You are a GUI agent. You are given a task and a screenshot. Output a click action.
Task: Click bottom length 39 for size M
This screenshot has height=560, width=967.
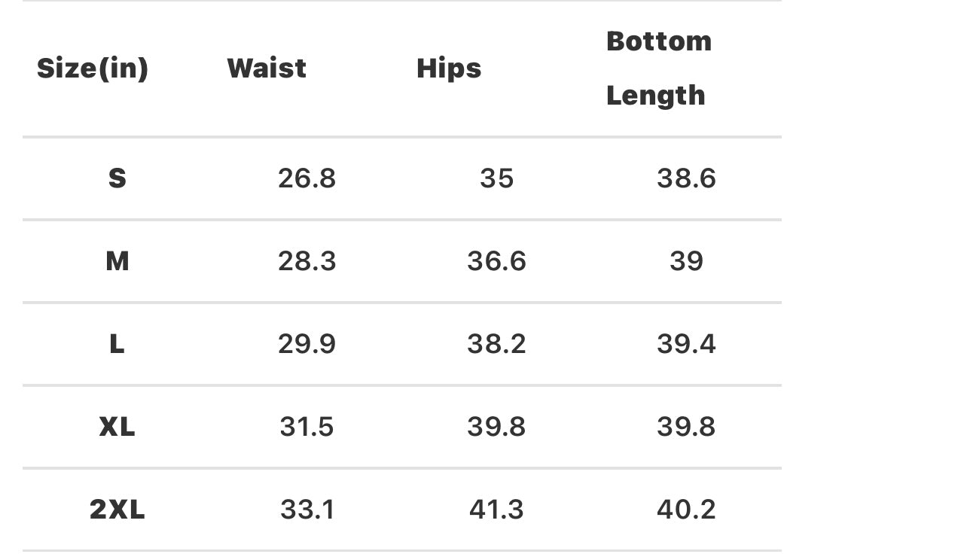click(686, 261)
